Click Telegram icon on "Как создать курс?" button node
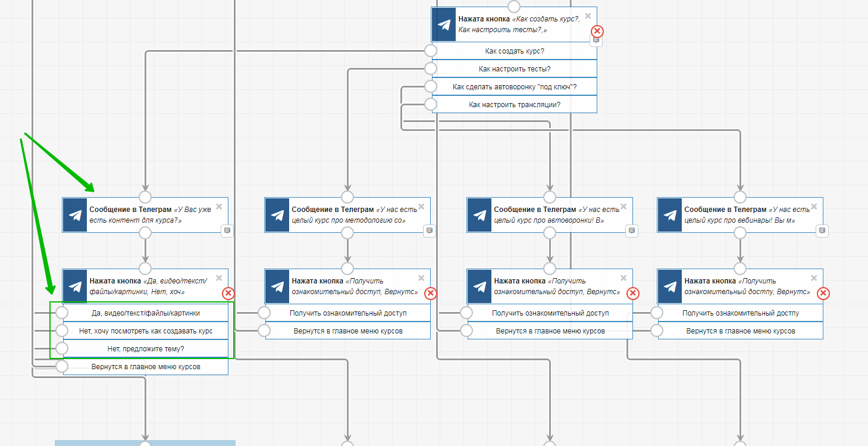Screen dimensions: 868x446 pyautogui.click(x=444, y=25)
